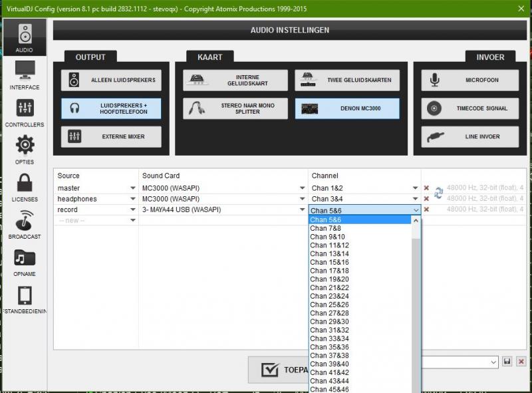Open the Controllers section
The width and height of the screenshot is (532, 393).
click(x=25, y=112)
